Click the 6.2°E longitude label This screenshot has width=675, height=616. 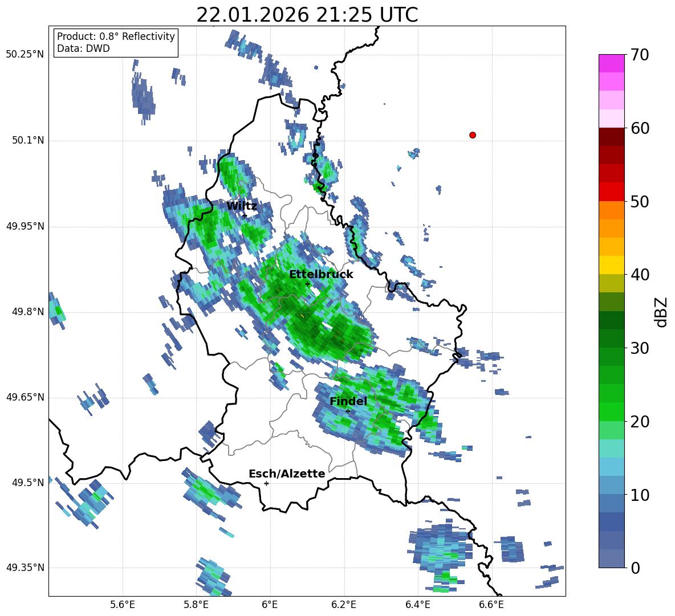click(344, 605)
